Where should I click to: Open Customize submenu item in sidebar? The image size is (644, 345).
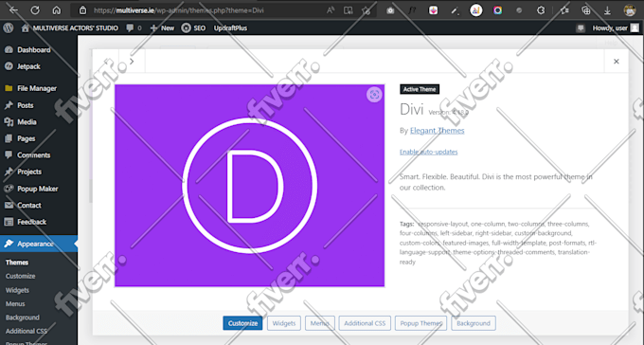tap(21, 276)
